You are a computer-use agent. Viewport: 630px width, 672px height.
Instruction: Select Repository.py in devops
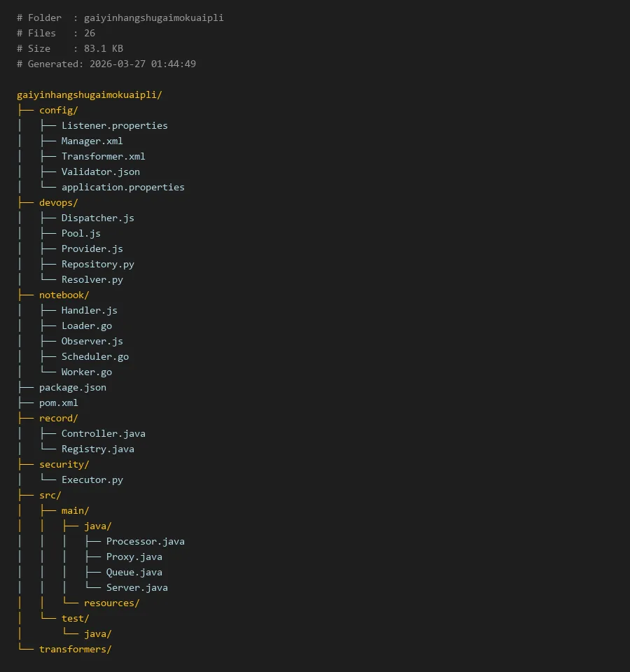[97, 264]
